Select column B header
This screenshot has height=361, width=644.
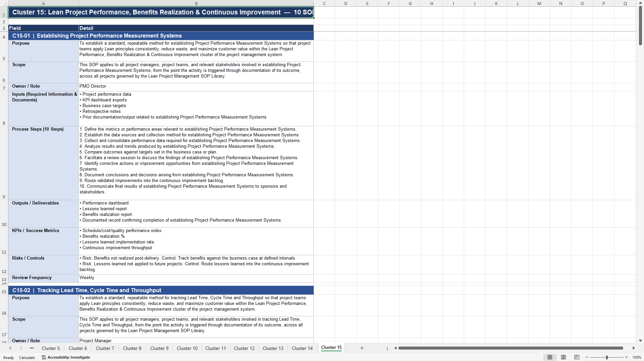(x=196, y=3)
